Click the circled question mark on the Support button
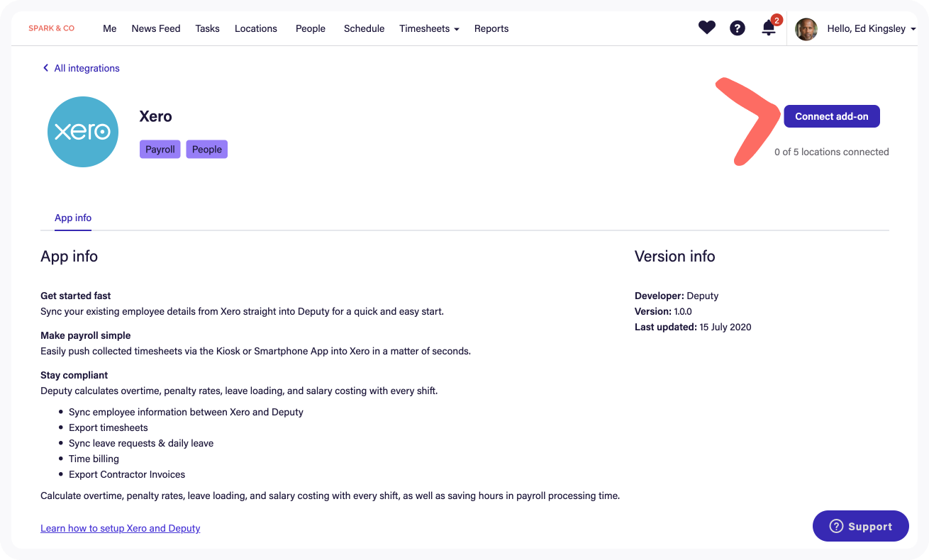 click(x=836, y=526)
